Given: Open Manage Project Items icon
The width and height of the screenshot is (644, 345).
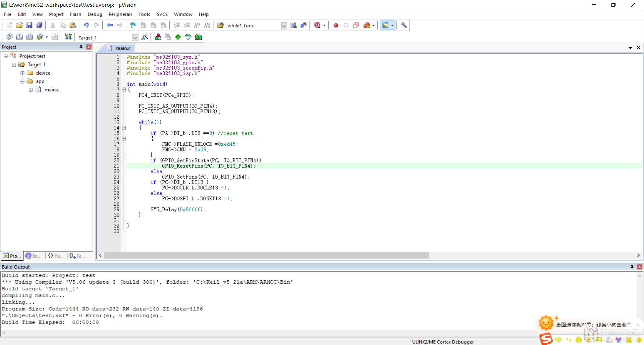Looking at the screenshot, I should click(158, 37).
